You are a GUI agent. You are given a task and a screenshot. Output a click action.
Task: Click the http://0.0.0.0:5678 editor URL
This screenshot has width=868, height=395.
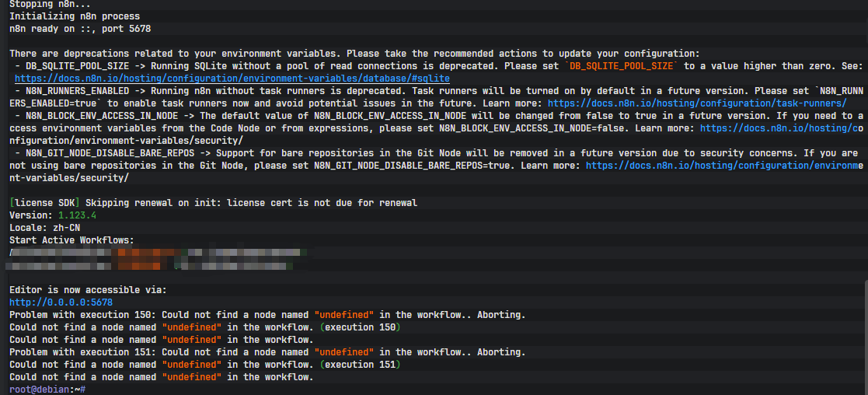(61, 302)
